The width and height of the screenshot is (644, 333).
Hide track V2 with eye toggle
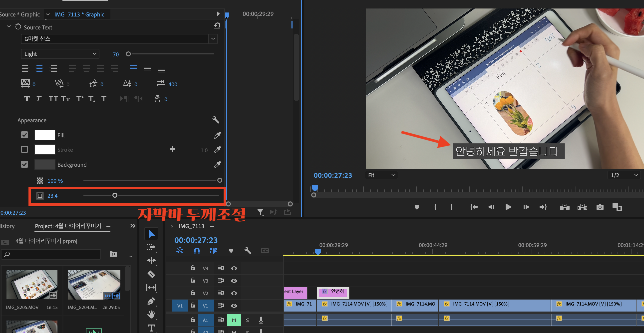[234, 293]
